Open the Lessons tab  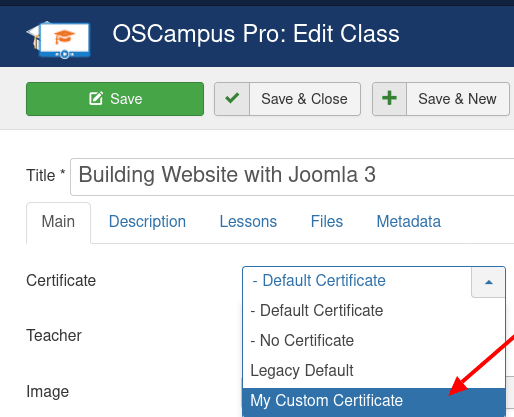[248, 222]
